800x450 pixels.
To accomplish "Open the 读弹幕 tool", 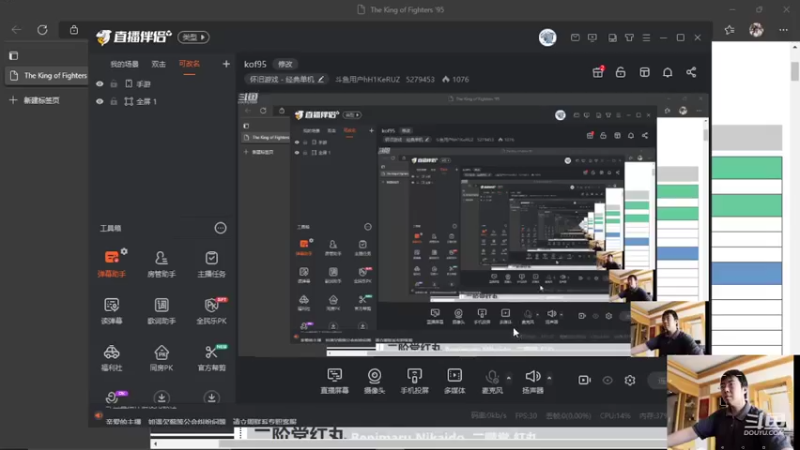I will [x=111, y=310].
